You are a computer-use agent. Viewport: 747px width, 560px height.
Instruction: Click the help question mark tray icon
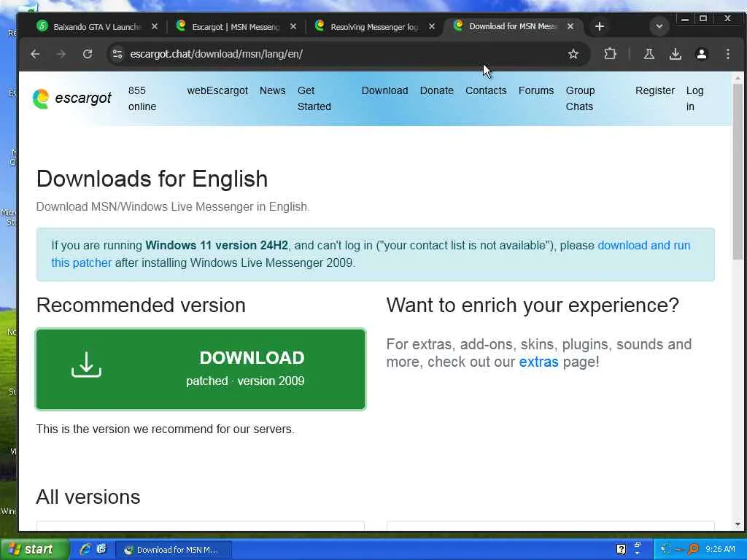(621, 550)
